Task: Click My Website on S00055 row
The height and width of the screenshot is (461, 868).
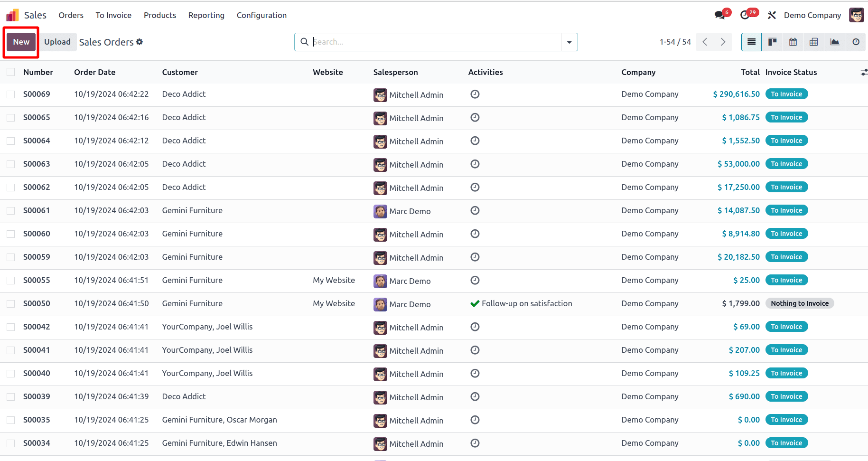Action: pyautogui.click(x=334, y=280)
